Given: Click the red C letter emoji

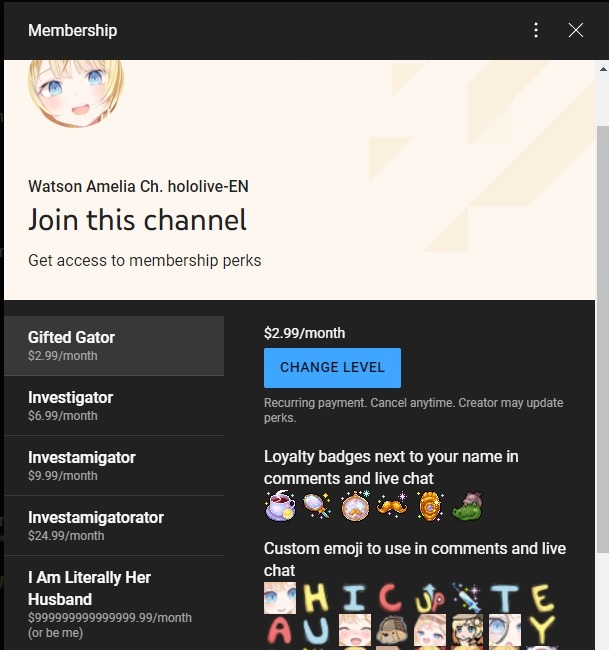Looking at the screenshot, I should click(391, 598).
